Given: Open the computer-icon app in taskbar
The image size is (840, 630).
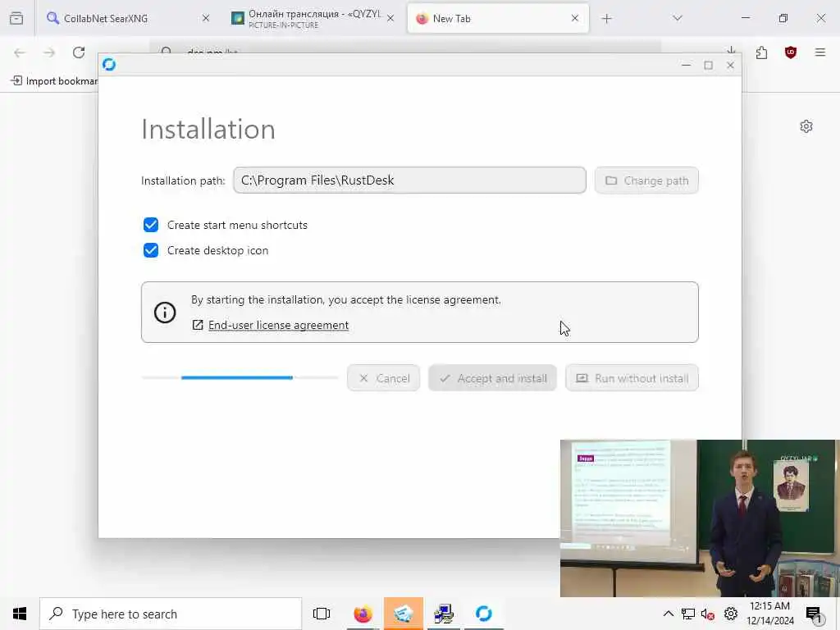Looking at the screenshot, I should [x=444, y=614].
